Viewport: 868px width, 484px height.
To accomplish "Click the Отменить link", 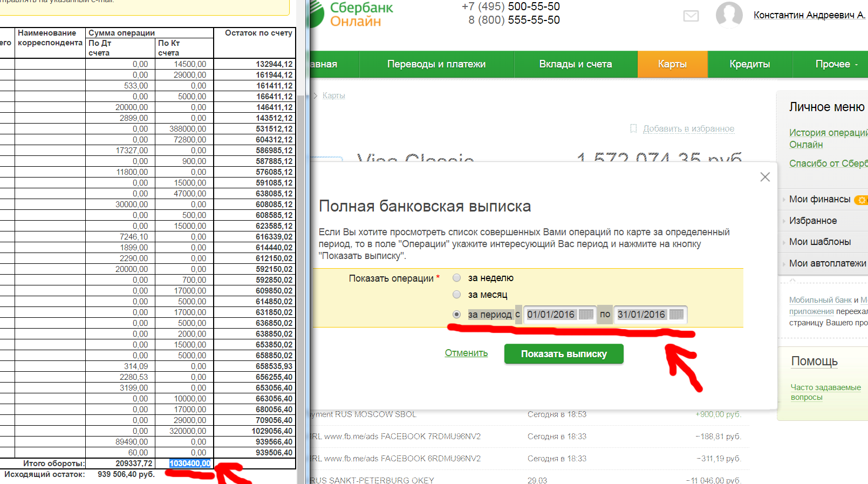I will pos(466,353).
